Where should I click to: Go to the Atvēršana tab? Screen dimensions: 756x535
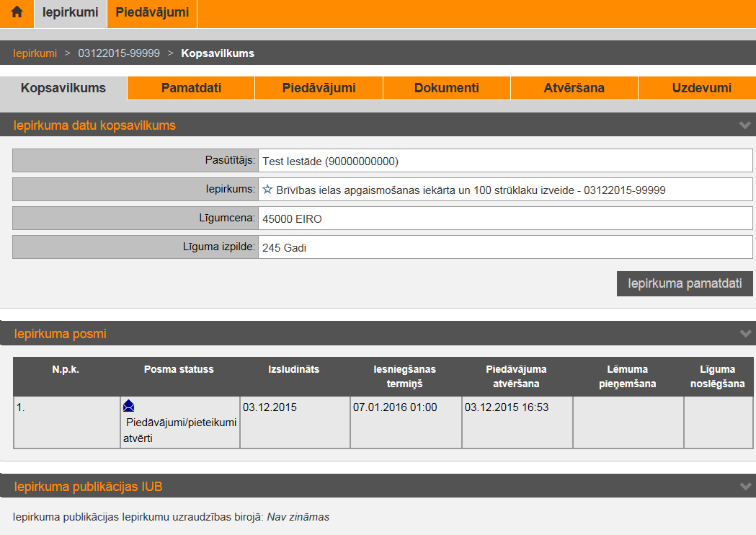tap(574, 89)
